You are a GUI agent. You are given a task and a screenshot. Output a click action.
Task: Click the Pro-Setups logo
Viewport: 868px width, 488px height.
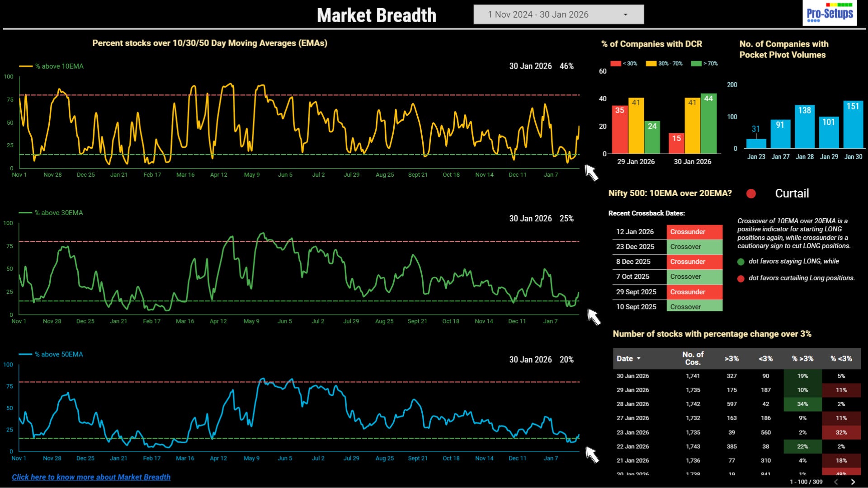pos(830,13)
